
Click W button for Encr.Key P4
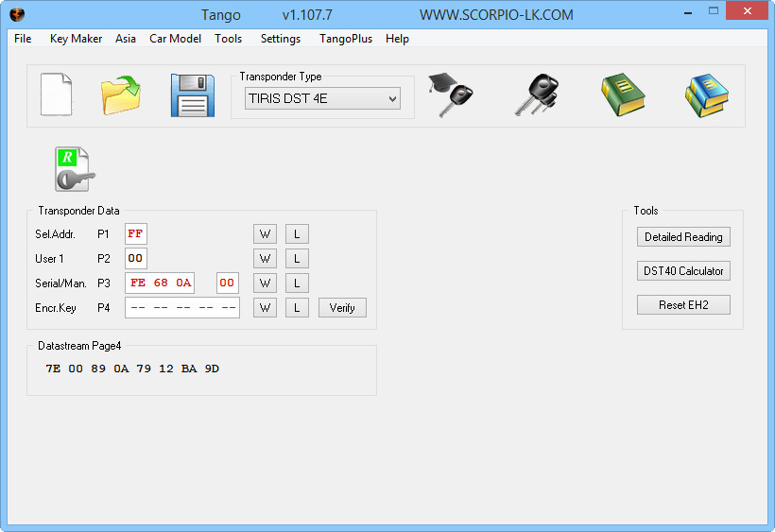pyautogui.click(x=265, y=308)
